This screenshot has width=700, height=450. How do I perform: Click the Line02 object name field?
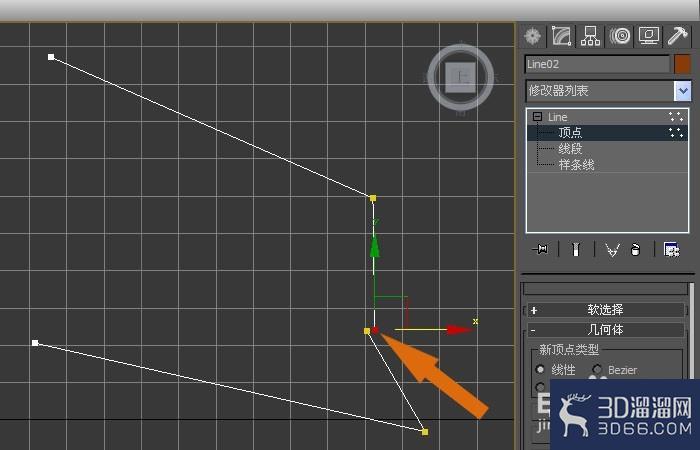[x=597, y=64]
